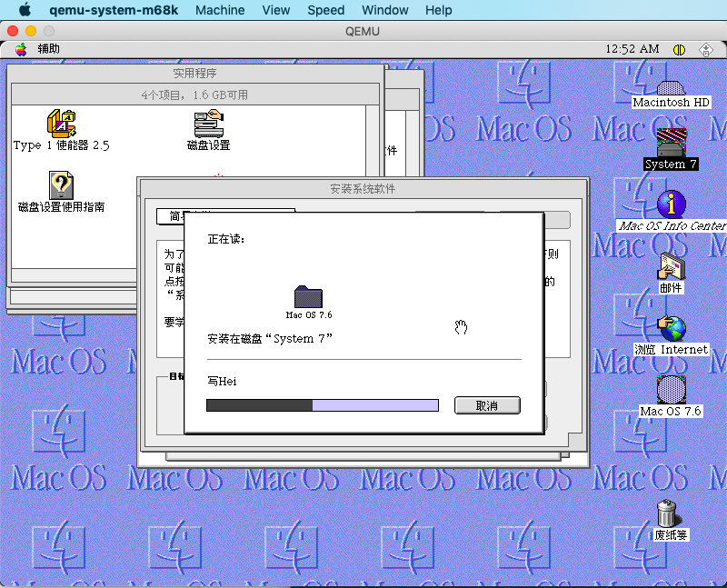Minimize the QEMU window with yellow button
Screen dimensions: 727x588
click(x=31, y=31)
